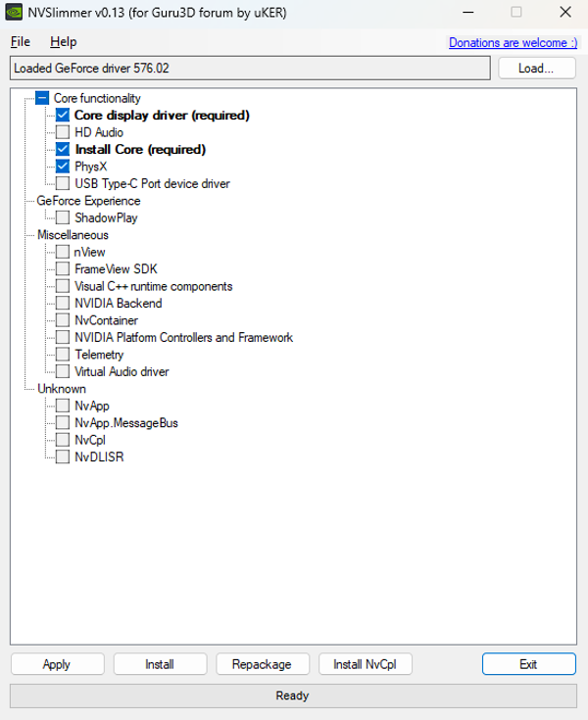Check USB Type-C Port device driver
Viewport: 588px width, 720px height.
pyautogui.click(x=63, y=183)
